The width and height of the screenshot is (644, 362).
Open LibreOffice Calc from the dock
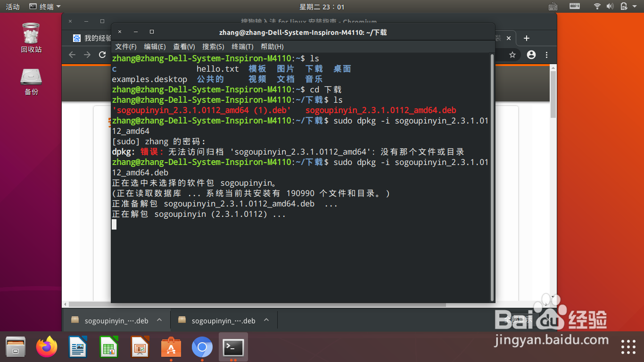coord(108,347)
